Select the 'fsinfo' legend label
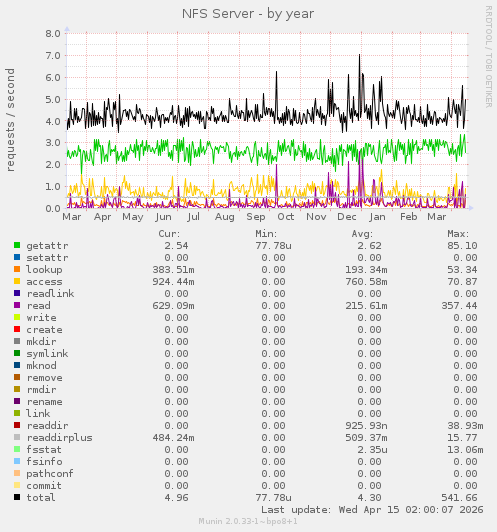Viewport: 497px width, 532px height. pos(44,462)
